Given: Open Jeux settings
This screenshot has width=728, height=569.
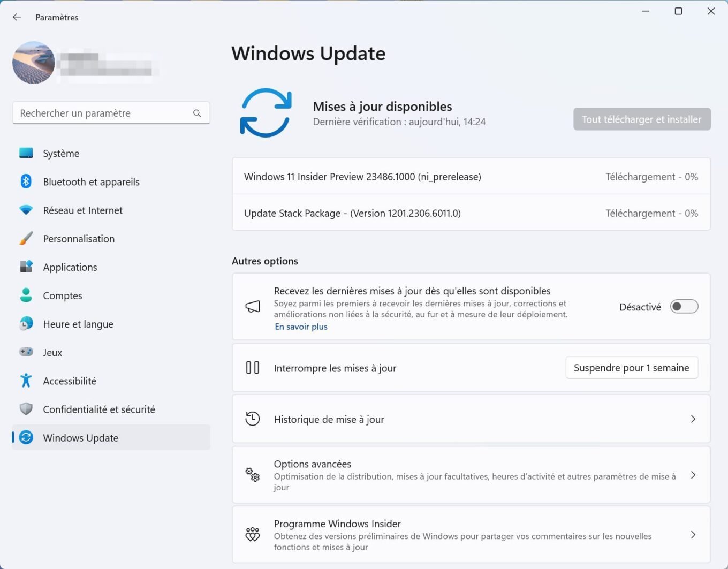Looking at the screenshot, I should click(x=111, y=352).
